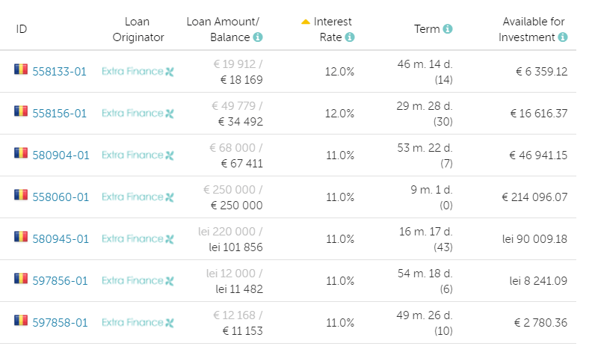Toggle the Interest Rate sort arrow
The height and width of the screenshot is (364, 592).
click(306, 22)
